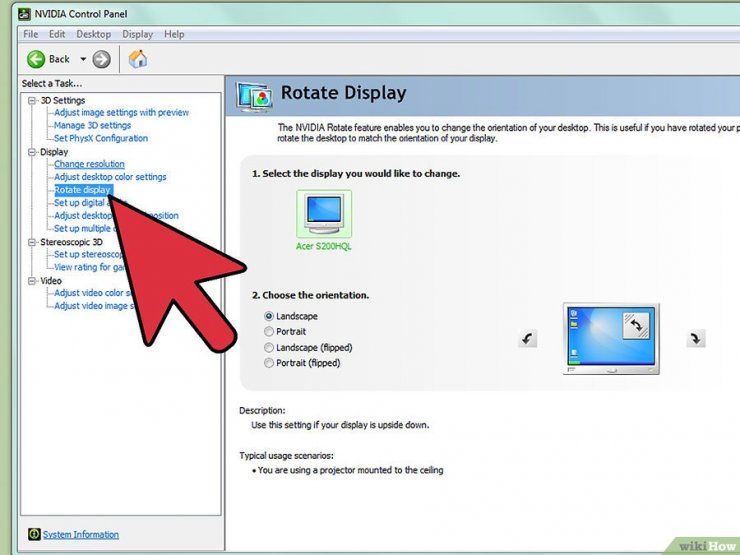This screenshot has width=740, height=555.
Task: Click the Forward arrow icon in the toolbar
Action: tap(101, 59)
